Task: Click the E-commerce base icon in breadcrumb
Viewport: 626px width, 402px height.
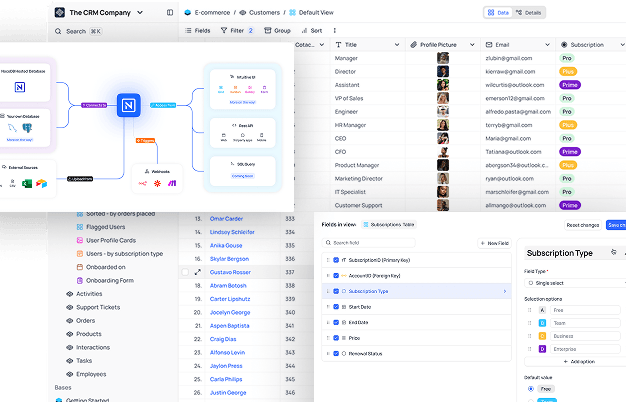Action: point(188,12)
